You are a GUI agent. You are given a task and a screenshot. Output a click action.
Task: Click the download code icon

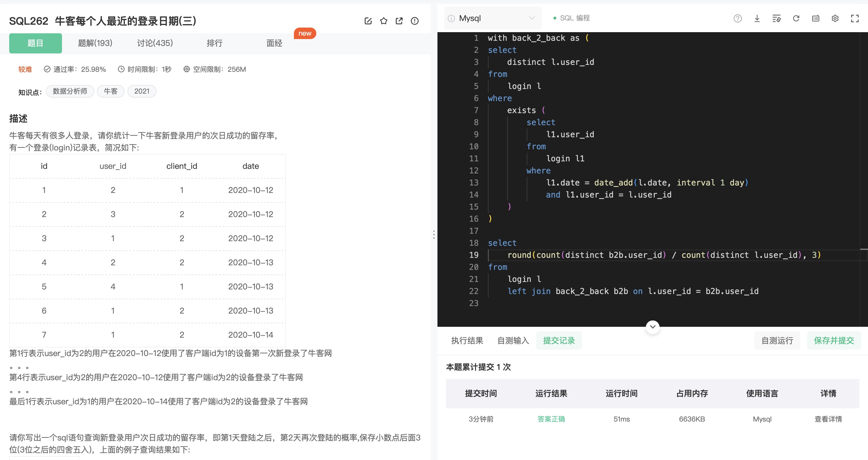(757, 19)
